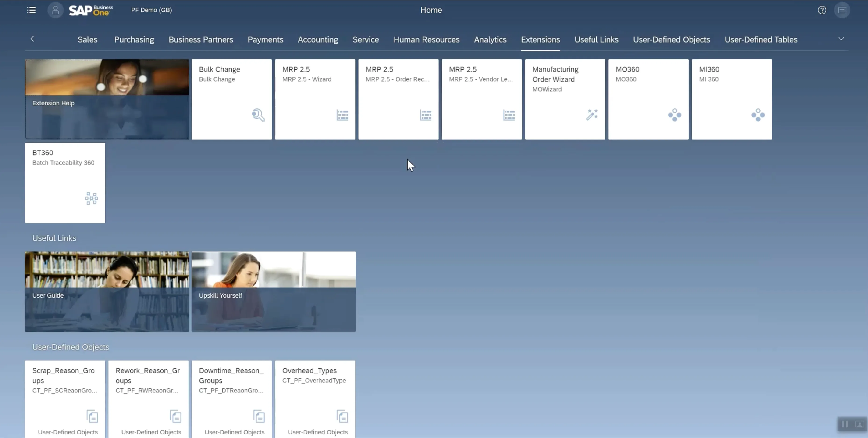The height and width of the screenshot is (438, 868).
Task: Click the MRP 2.5 - Wizard list icon
Action: tap(342, 115)
